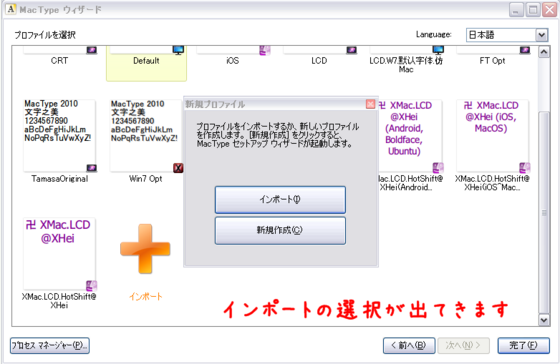The width and height of the screenshot is (560, 364).
Task: Click the purple badge on TamasaOriginal thumbnail
Action: tap(91, 168)
